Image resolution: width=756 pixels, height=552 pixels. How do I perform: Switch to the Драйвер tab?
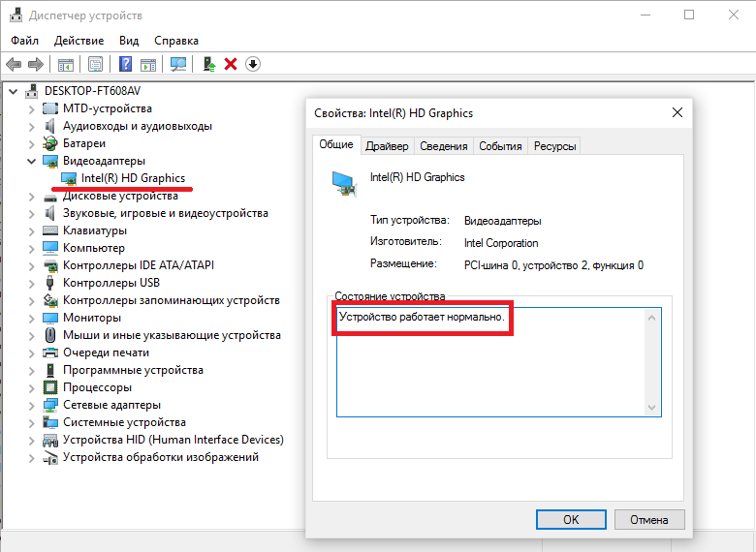[x=387, y=146]
